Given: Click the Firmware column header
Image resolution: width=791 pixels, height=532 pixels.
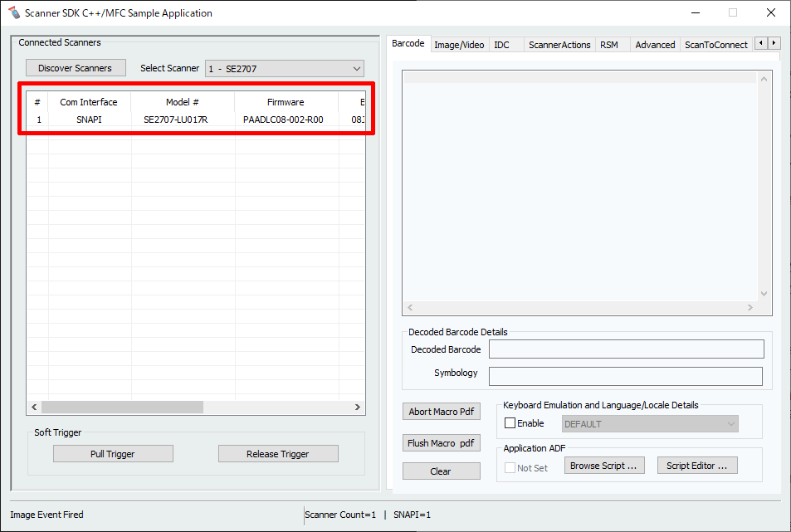Looking at the screenshot, I should click(x=286, y=102).
